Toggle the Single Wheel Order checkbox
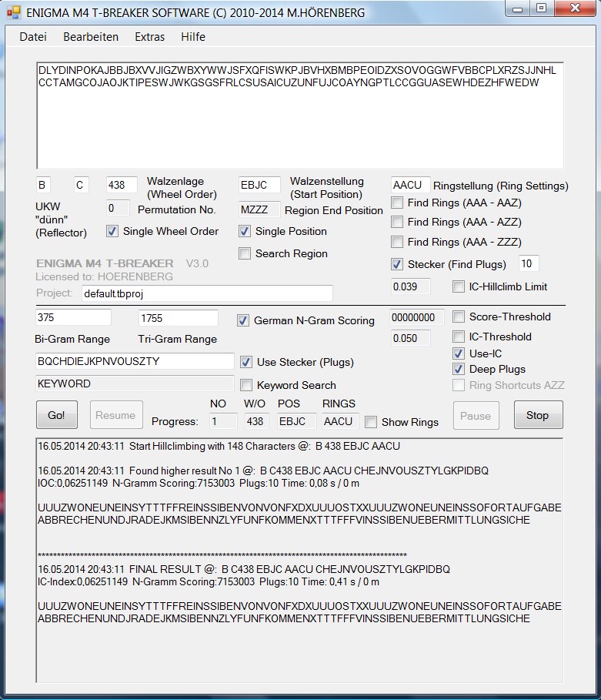The height and width of the screenshot is (700, 601). coord(112,231)
